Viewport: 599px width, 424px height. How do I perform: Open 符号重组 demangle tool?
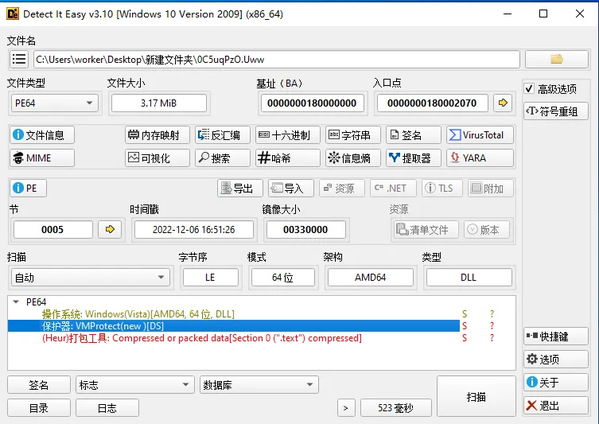point(556,112)
